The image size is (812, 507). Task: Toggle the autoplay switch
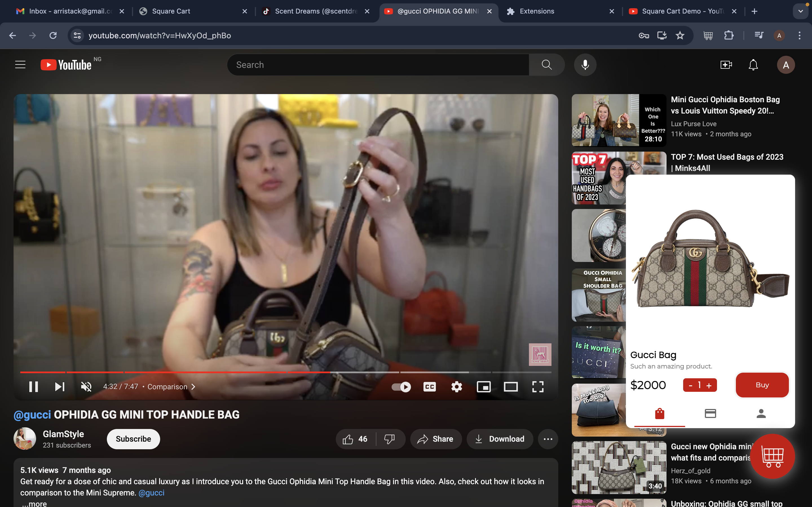[x=401, y=387]
